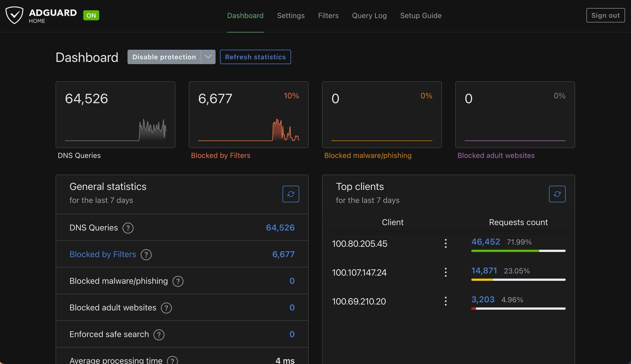Show help tooltip for Blocked by Filters
The height and width of the screenshot is (364, 631).
[146, 255]
